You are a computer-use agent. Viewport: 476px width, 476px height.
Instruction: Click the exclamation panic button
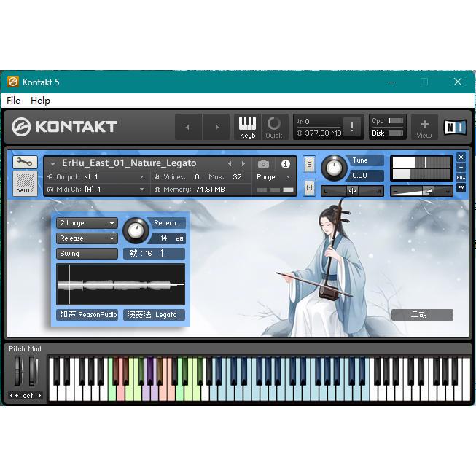click(351, 126)
